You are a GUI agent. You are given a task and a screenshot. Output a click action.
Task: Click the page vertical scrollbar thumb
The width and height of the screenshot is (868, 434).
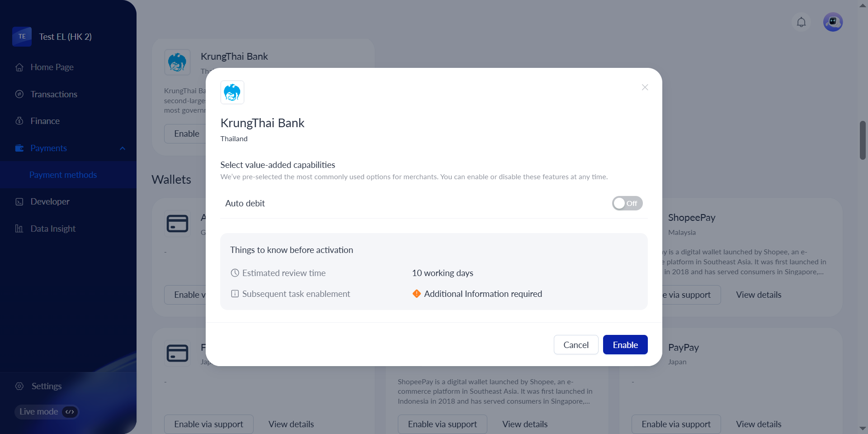(863, 140)
